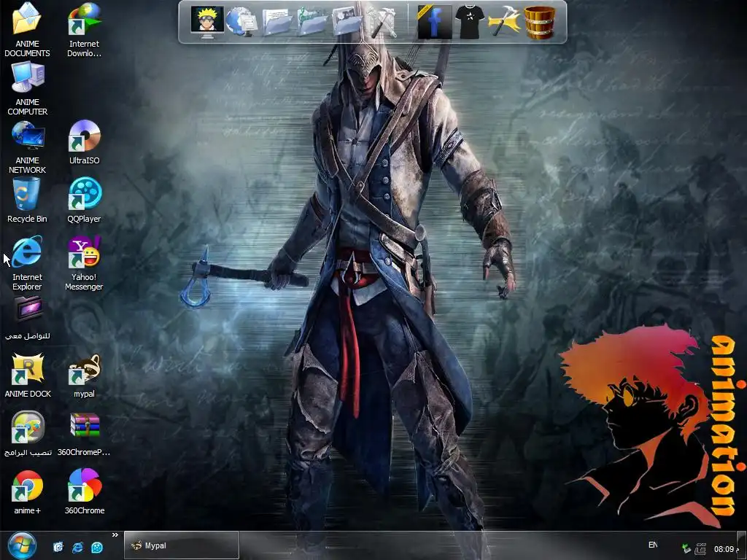Screen dimensions: 747x560
Task: Switch to the Mypal taskbar button
Action: tap(182, 545)
